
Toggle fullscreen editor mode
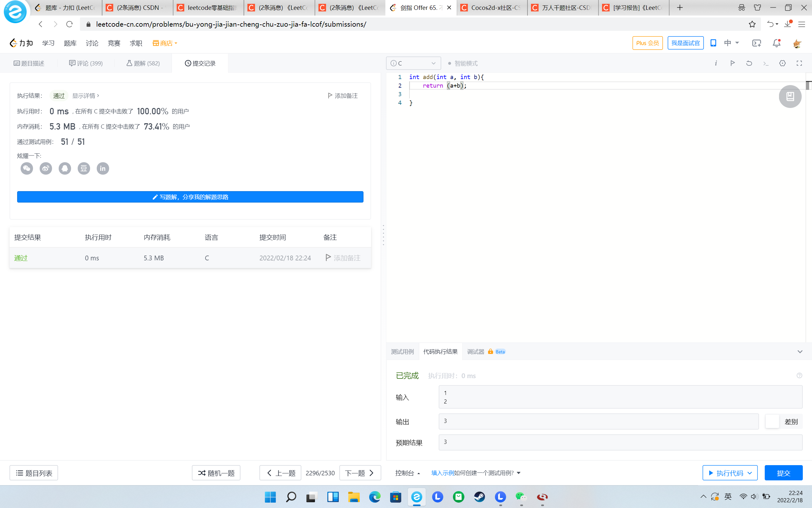pyautogui.click(x=799, y=63)
